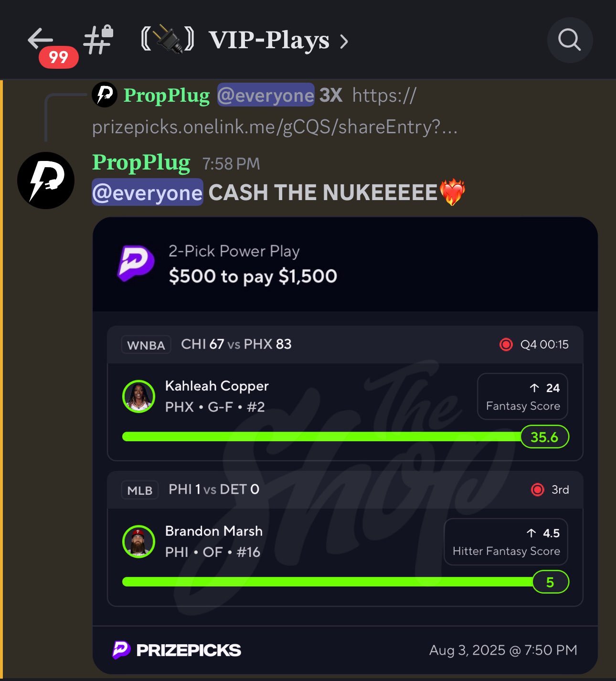The height and width of the screenshot is (681, 616).
Task: Expand VIP-Plays channel details chevron
Action: (x=344, y=42)
